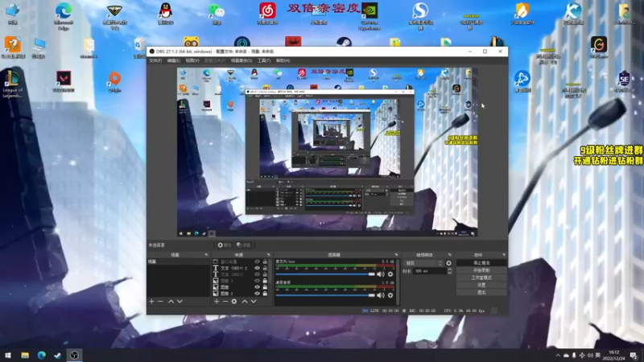This screenshot has height=362, width=644.
Task: Open source properties gear in sources toolbar
Action: [234, 301]
